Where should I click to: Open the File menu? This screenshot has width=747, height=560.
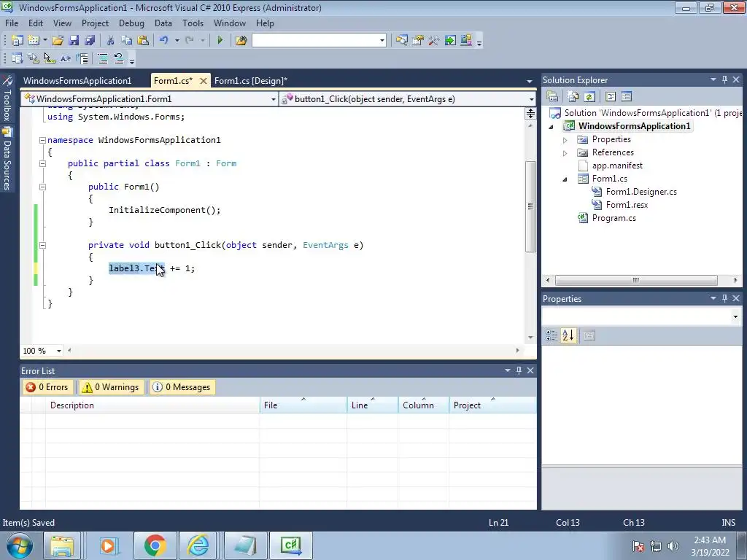pos(12,23)
